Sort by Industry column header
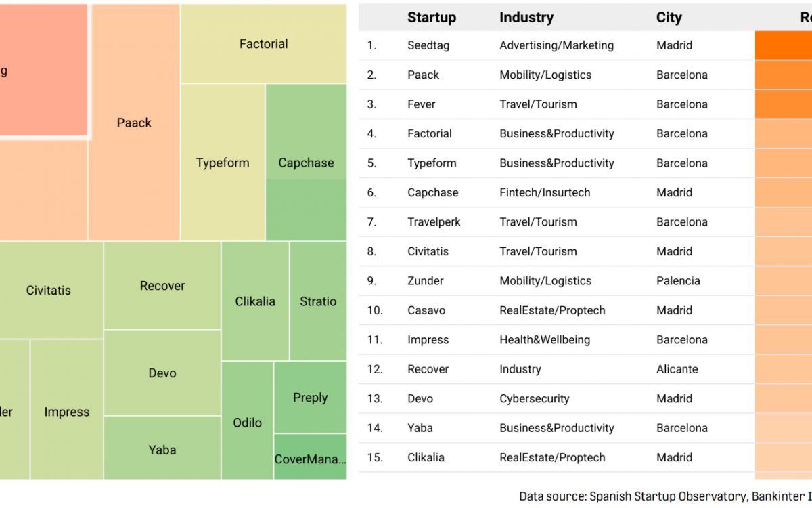The height and width of the screenshot is (508, 812). (526, 18)
